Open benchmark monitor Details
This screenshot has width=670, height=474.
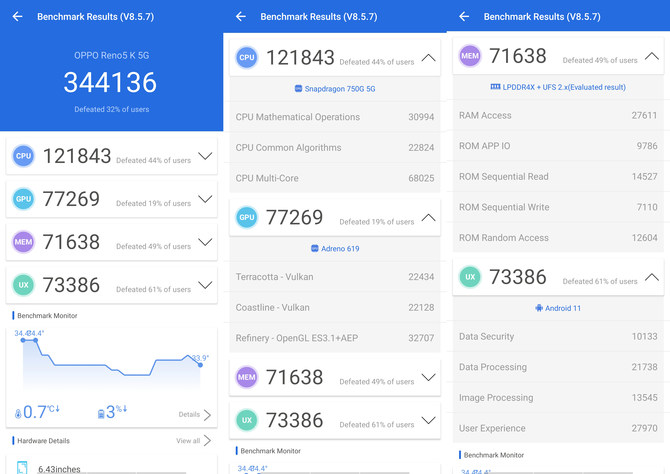(x=195, y=415)
